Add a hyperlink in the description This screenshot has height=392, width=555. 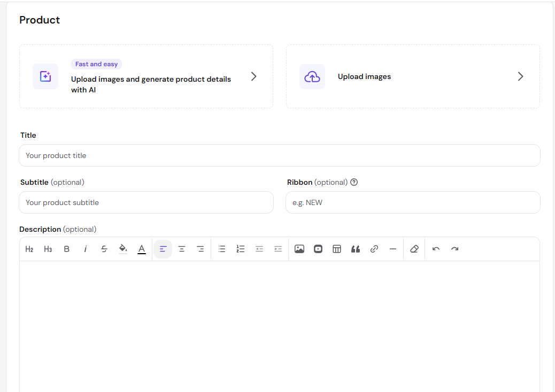click(374, 249)
